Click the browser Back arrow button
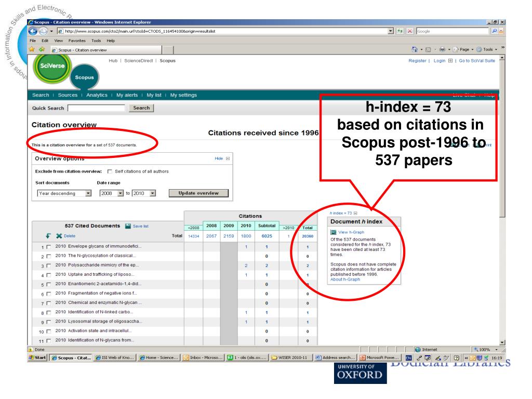The height and width of the screenshot is (399, 532). pyautogui.click(x=33, y=31)
